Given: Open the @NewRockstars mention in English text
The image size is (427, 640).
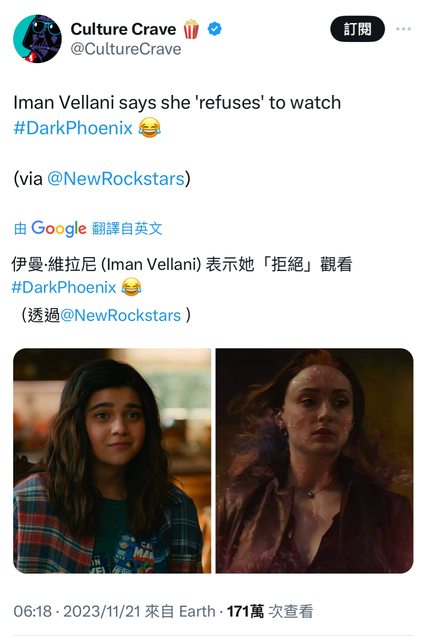Looking at the screenshot, I should 116,179.
